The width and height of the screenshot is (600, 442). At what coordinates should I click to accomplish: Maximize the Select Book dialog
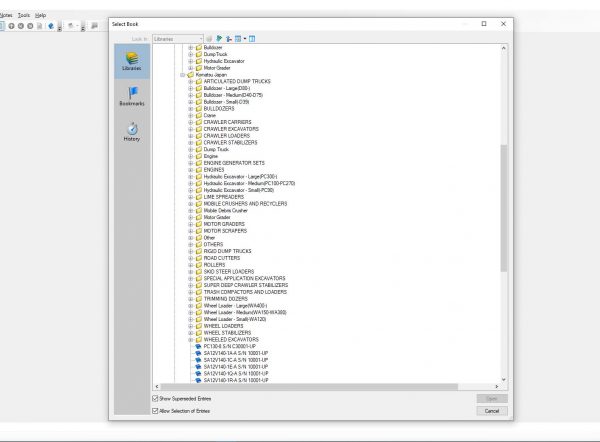(x=484, y=24)
